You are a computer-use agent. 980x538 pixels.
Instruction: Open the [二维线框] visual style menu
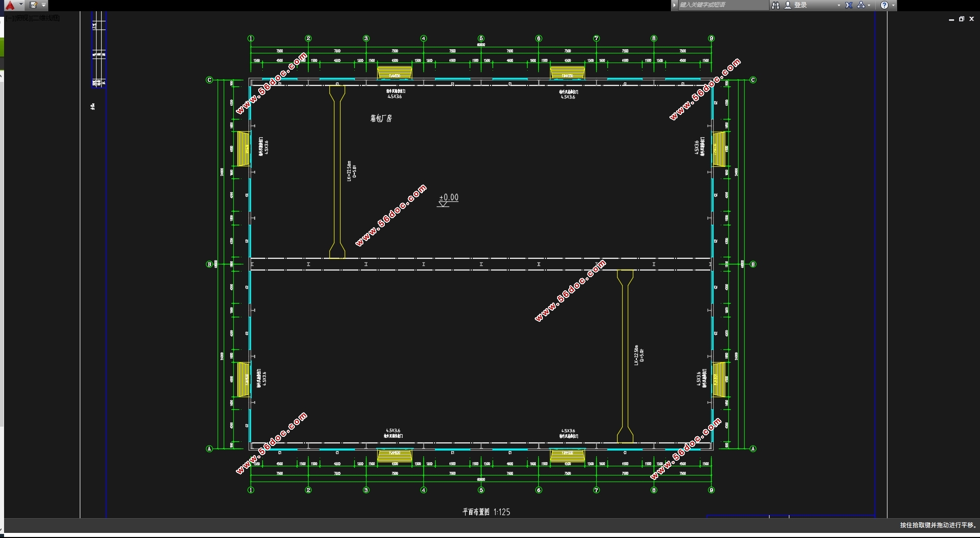46,18
